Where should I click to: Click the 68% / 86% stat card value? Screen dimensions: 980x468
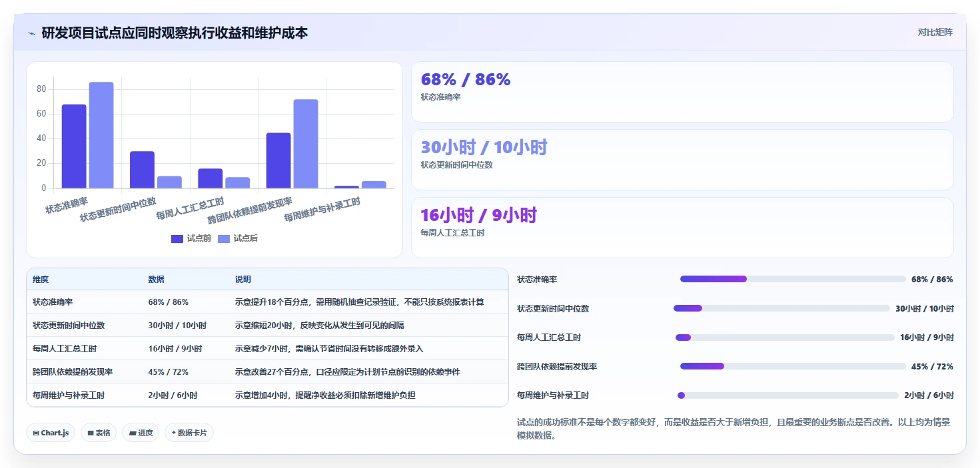(466, 79)
